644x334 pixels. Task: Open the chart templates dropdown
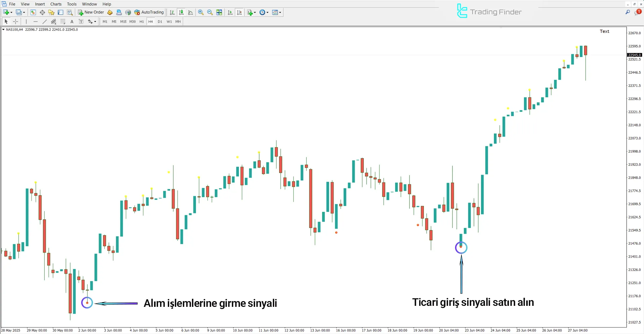coord(280,12)
